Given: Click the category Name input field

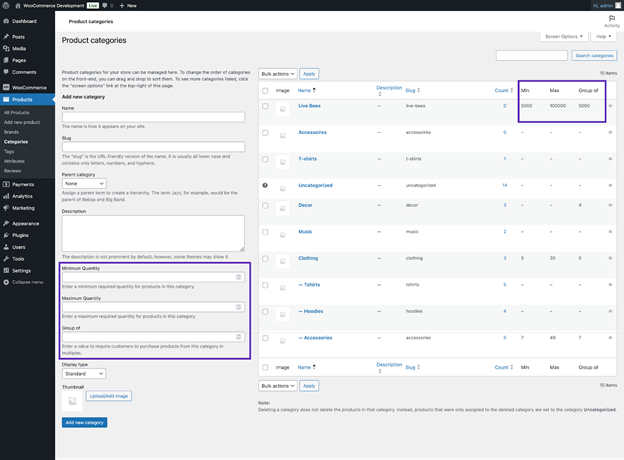Looking at the screenshot, I should [x=153, y=117].
